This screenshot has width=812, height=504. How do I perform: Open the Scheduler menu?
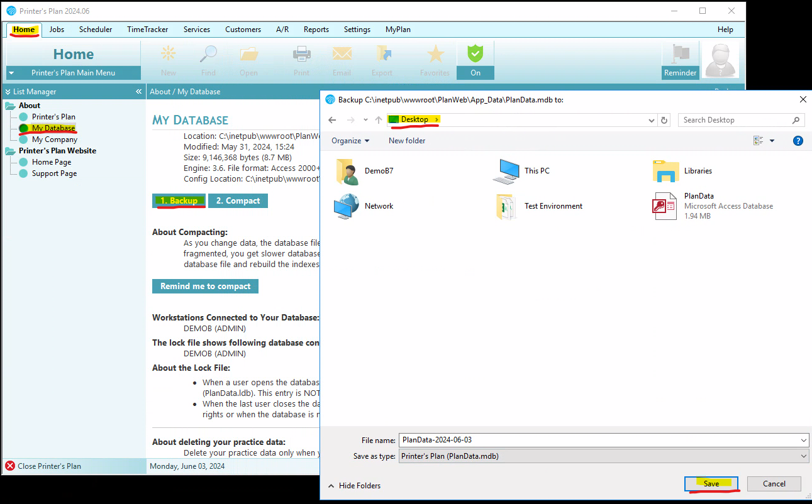[96, 30]
